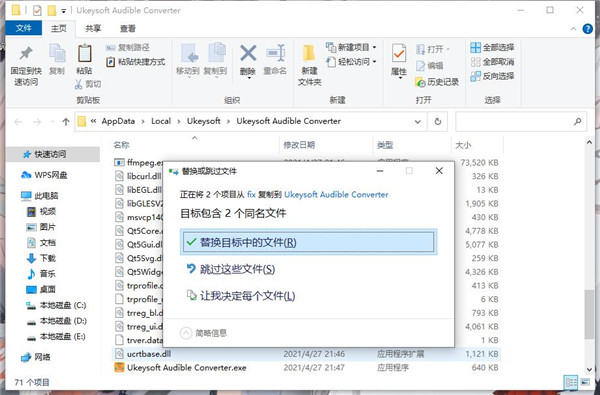The width and height of the screenshot is (600, 395).
Task: Open Downloads (下载) in sidebar
Action: (41, 258)
